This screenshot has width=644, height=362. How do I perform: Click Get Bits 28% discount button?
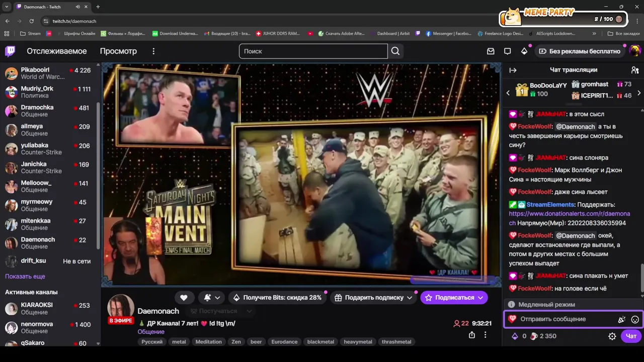click(x=277, y=298)
